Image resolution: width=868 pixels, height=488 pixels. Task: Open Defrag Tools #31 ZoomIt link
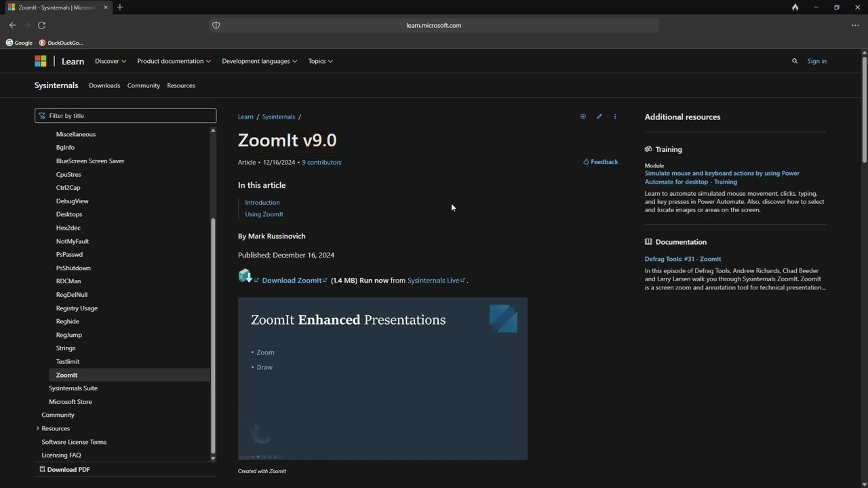(683, 259)
